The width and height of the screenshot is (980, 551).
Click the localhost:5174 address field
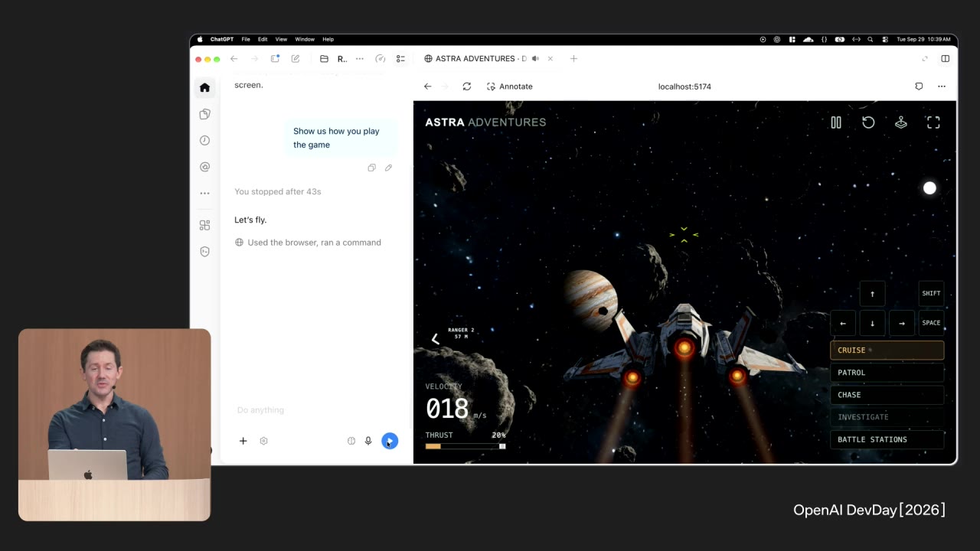pyautogui.click(x=684, y=86)
